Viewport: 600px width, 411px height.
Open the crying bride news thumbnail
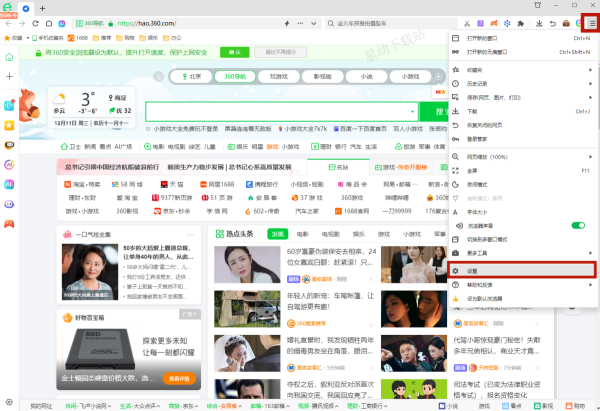point(247,353)
